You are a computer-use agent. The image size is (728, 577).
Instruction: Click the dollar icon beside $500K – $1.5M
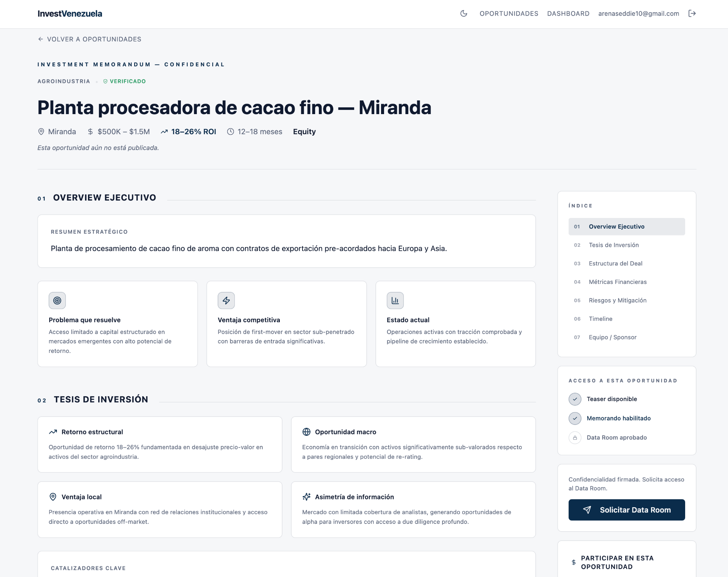90,132
